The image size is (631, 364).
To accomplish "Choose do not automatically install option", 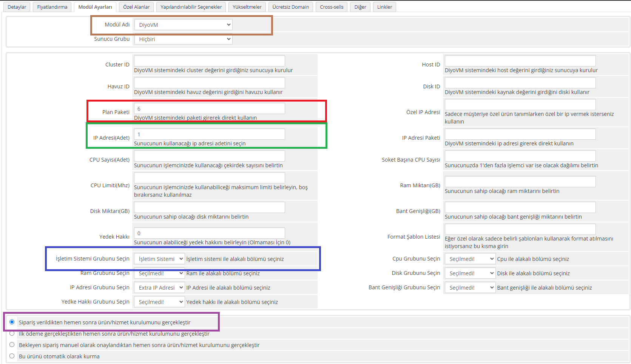I will [x=12, y=356].
